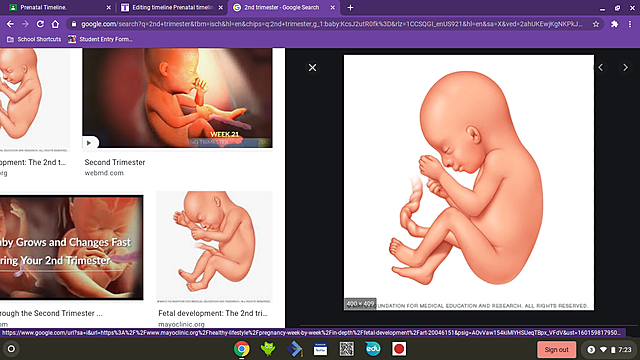Open the red circle recorder app
The image size is (640, 360).
pos(399,349)
